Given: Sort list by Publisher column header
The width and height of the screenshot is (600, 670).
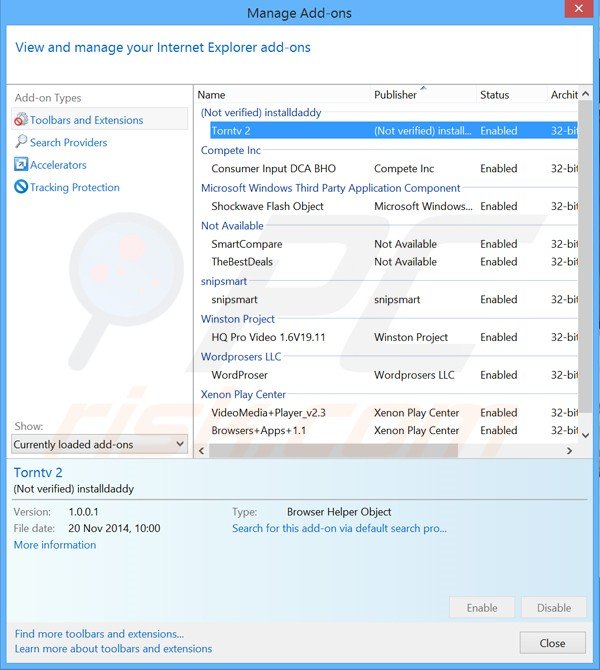Looking at the screenshot, I should tap(395, 95).
